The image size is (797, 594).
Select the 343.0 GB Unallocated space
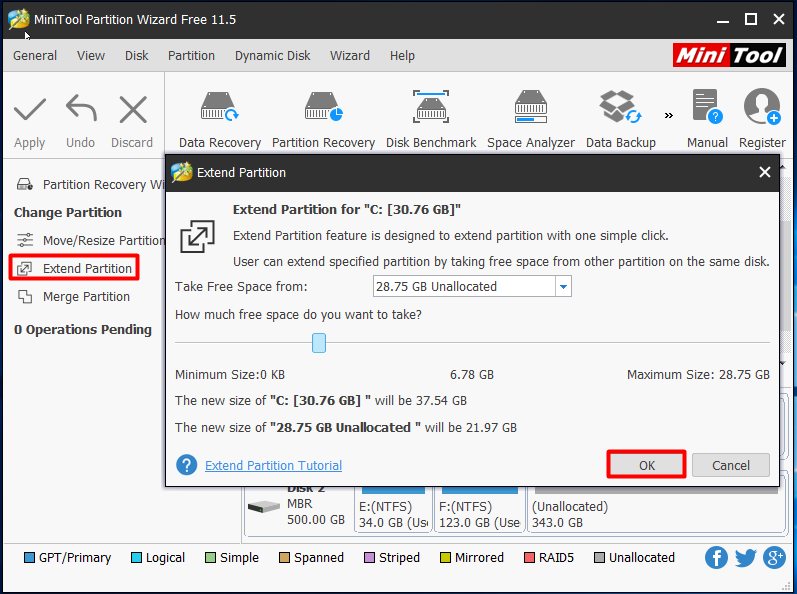[657, 508]
